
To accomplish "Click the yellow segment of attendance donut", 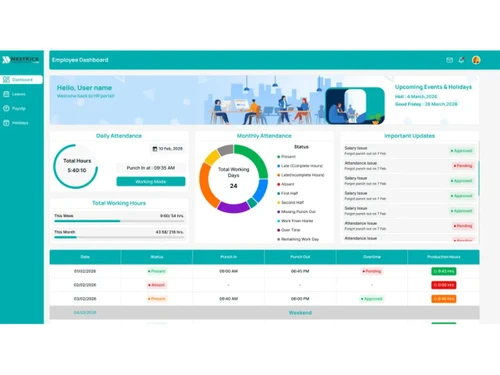I will (x=212, y=158).
